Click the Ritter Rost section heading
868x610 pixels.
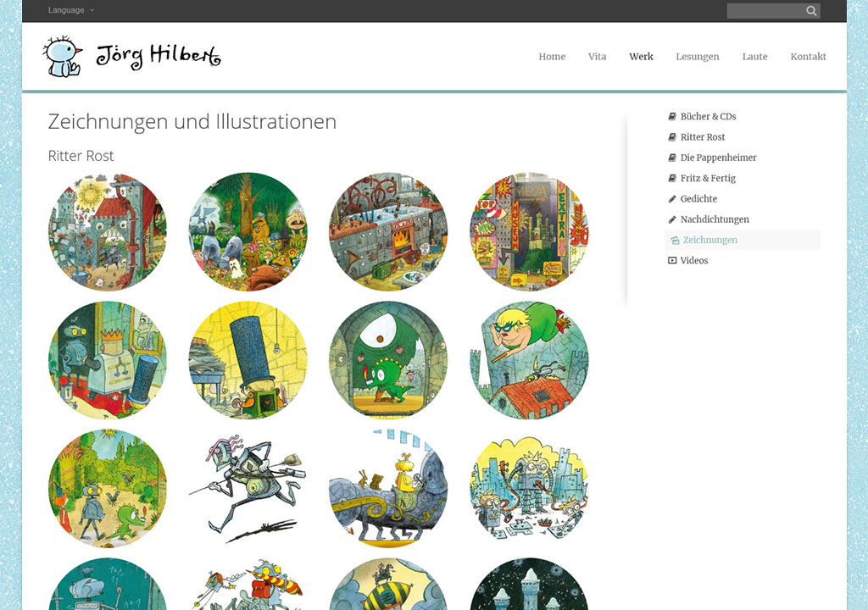[x=81, y=156]
